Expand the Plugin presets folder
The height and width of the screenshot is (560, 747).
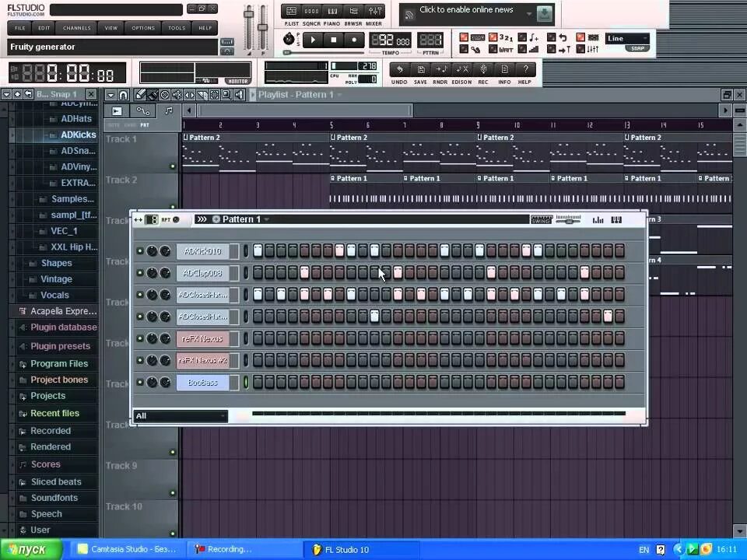60,345
